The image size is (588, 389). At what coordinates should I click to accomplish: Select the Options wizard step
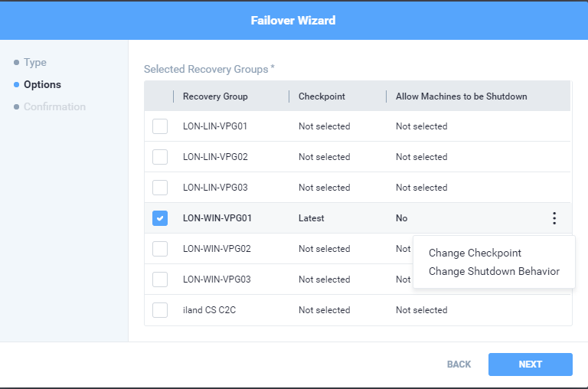pos(42,85)
